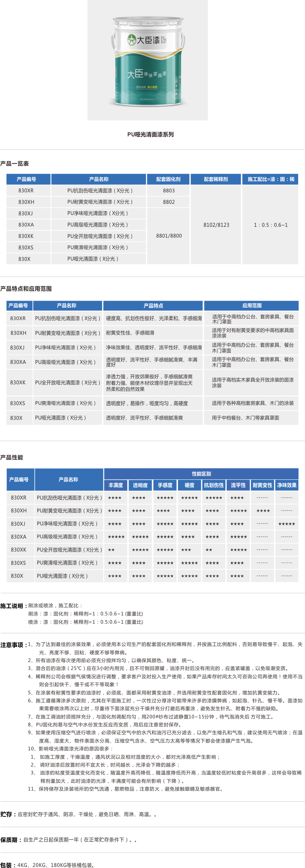Select the 8803 hardener cell
This screenshot has width=305, height=868.
click(169, 191)
